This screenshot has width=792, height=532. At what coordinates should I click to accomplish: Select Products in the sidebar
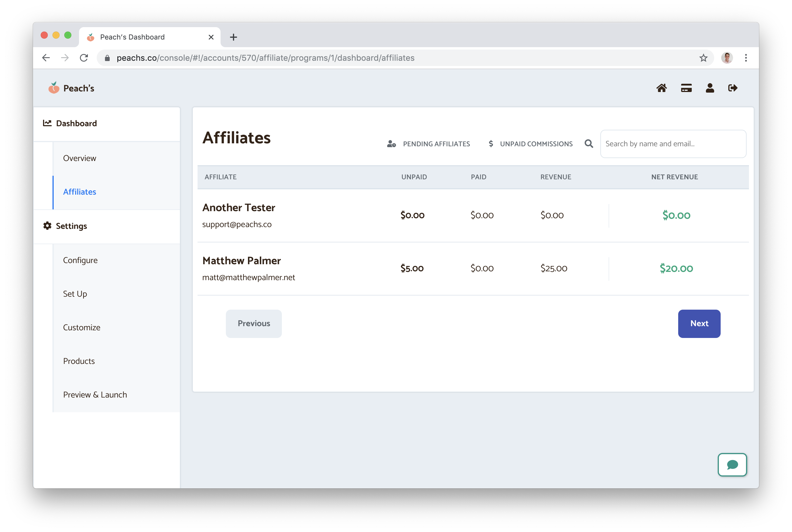click(79, 361)
